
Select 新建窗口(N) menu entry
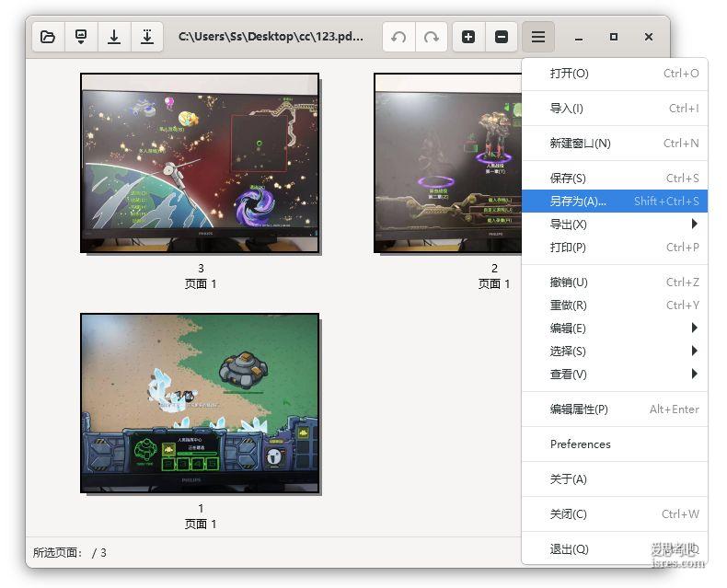pyautogui.click(x=615, y=144)
